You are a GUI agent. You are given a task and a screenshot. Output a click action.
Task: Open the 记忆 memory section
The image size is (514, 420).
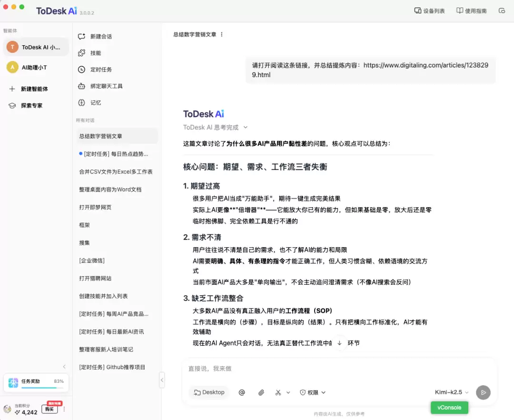[89, 103]
